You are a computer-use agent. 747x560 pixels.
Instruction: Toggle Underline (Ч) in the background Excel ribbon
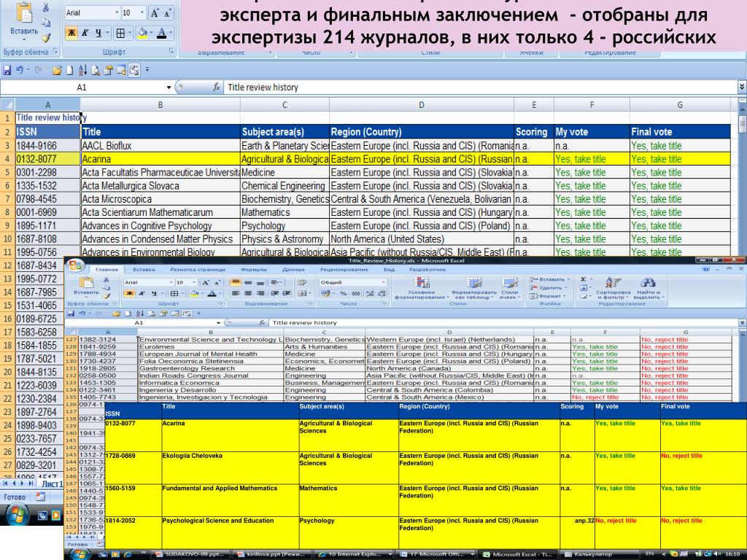(98, 33)
